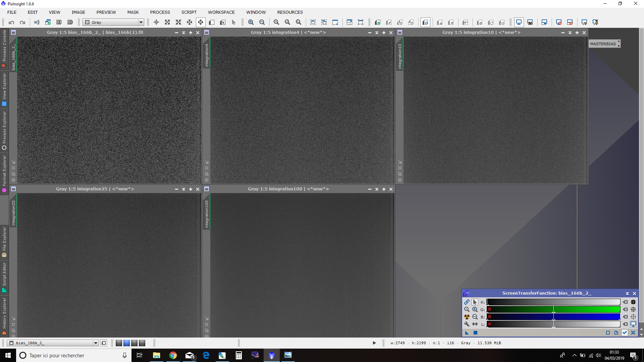
Task: Shade the bias_166b_2_ image window
Action: point(183,33)
